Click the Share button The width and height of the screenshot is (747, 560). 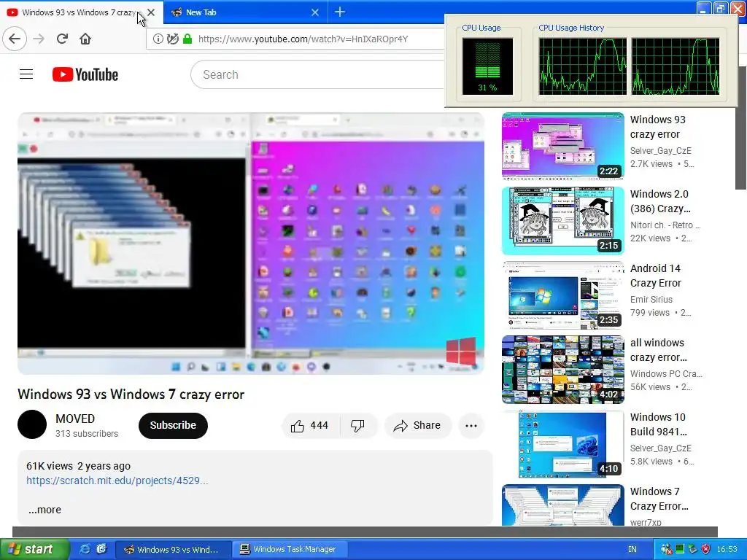[x=417, y=425]
